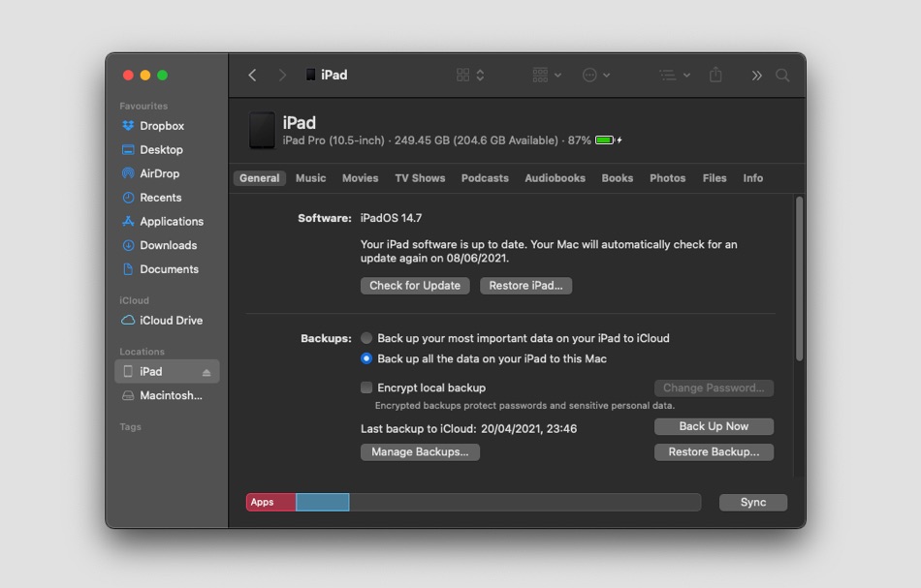Select backup to this Mac radio option
This screenshot has height=588, width=921.
click(365, 358)
